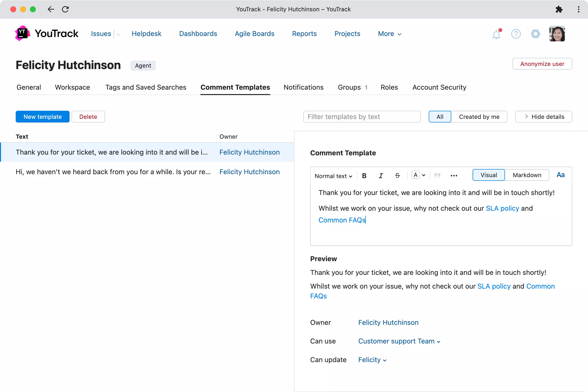The height and width of the screenshot is (392, 588).
Task: Insert a block quote in the editor
Action: 438,175
